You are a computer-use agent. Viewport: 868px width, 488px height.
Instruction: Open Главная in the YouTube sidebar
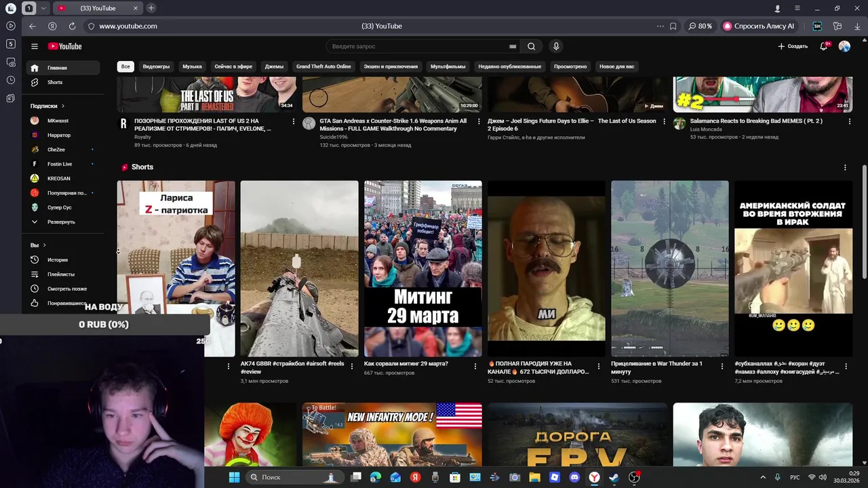62,68
